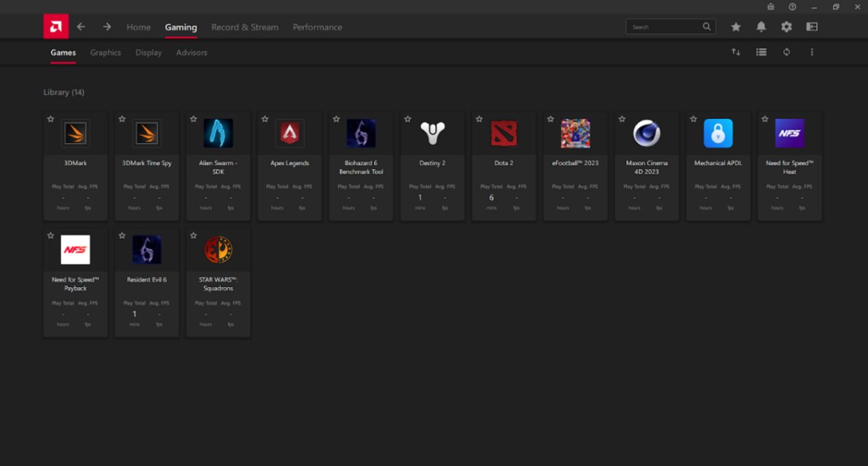Select the Advisors sub-tab
The height and width of the screenshot is (466, 868).
(x=191, y=53)
